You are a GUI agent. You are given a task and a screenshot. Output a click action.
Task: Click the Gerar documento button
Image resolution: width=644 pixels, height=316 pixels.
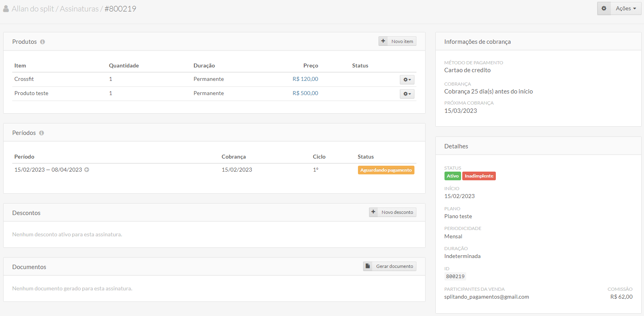(x=394, y=266)
